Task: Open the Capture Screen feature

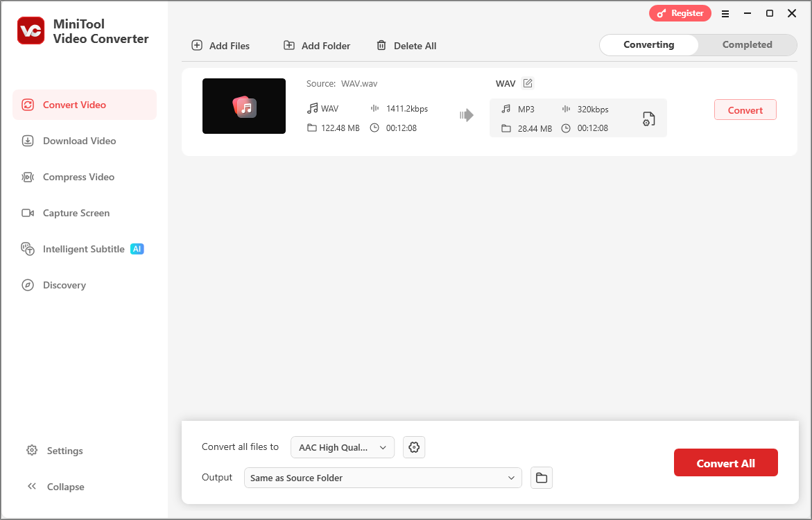Action: pos(76,213)
